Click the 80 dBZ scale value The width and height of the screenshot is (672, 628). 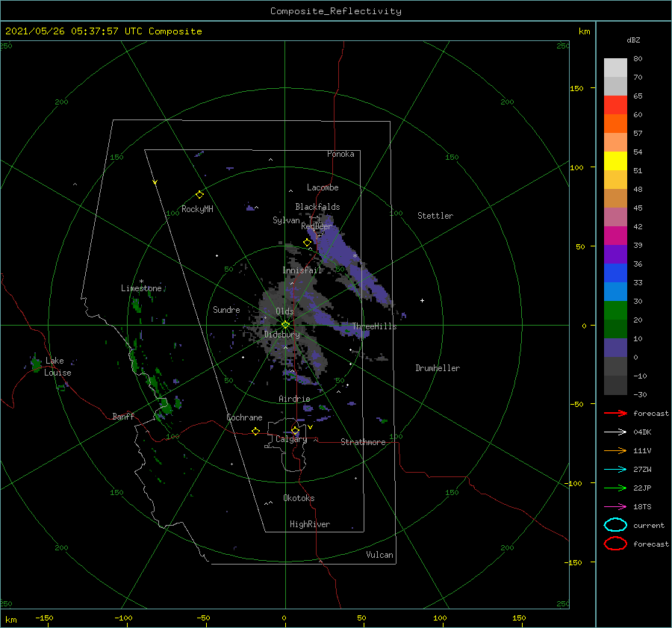638,59
